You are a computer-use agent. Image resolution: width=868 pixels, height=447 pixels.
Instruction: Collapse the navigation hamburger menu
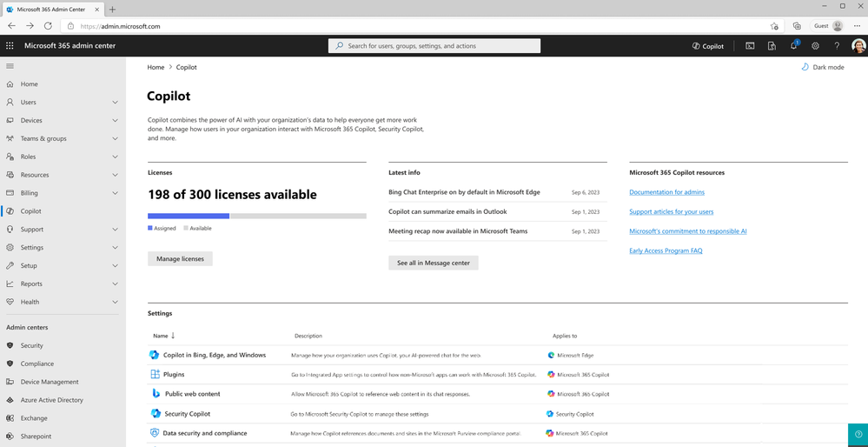pyautogui.click(x=10, y=66)
